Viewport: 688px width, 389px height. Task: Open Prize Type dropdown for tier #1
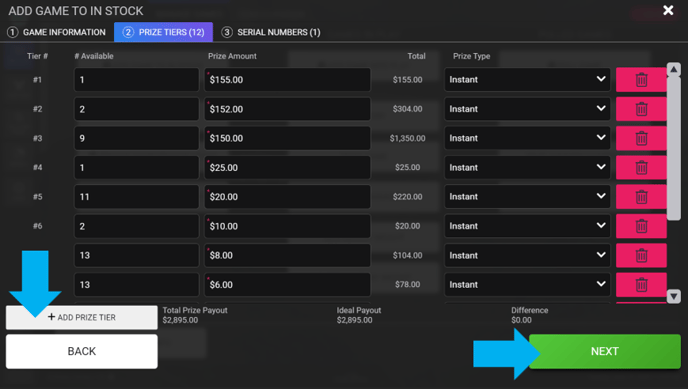[527, 80]
